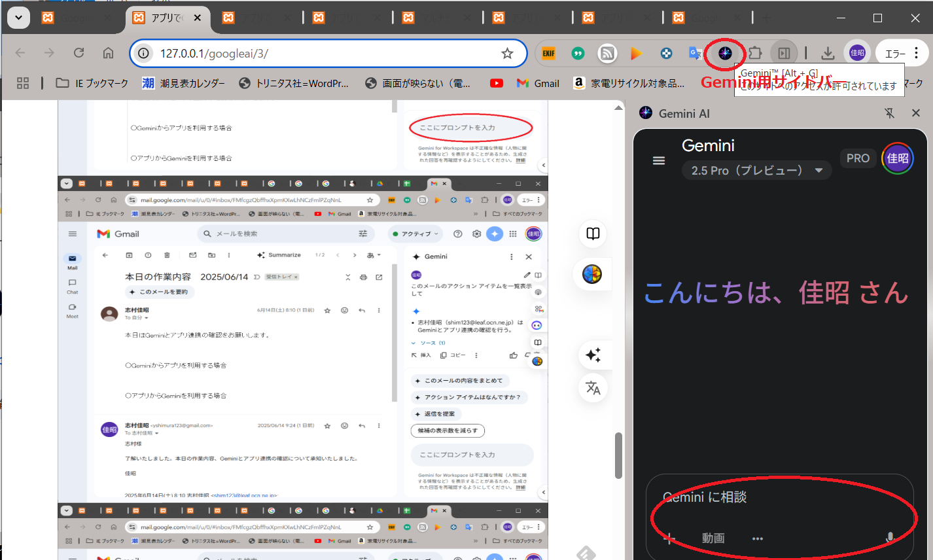933x560 pixels.
Task: Click the floating colorful brain icon
Action: click(592, 274)
